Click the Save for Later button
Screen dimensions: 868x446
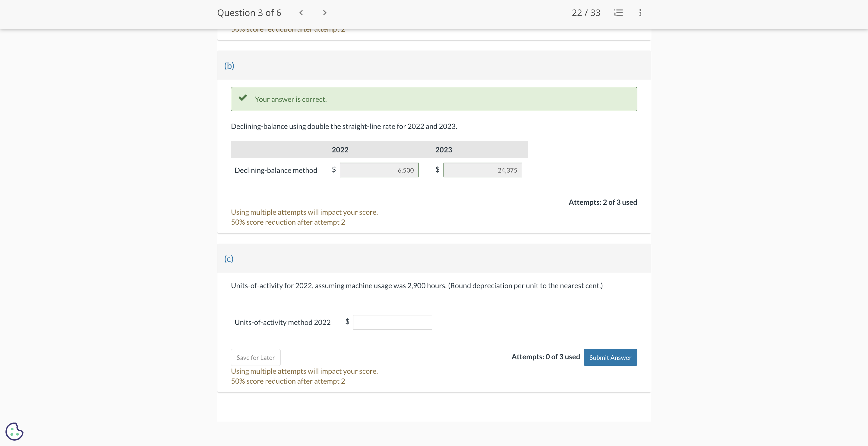[x=255, y=357]
